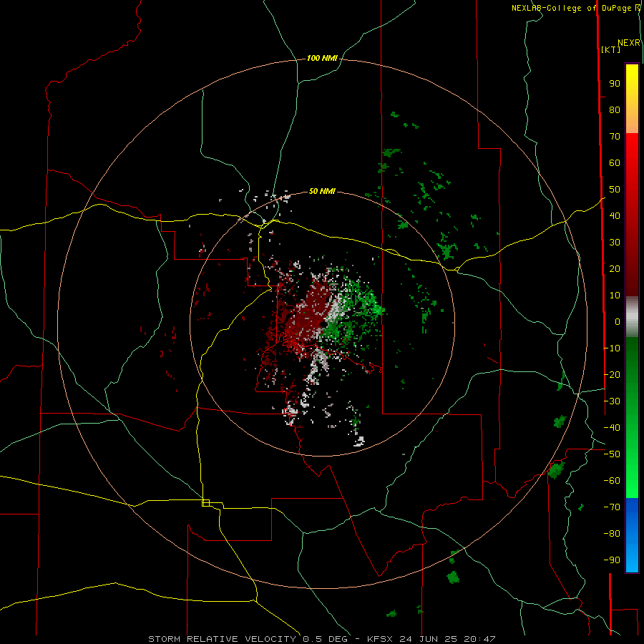Click the 0 value on velocity scale
Screen dimensions: 644x644
(x=618, y=322)
